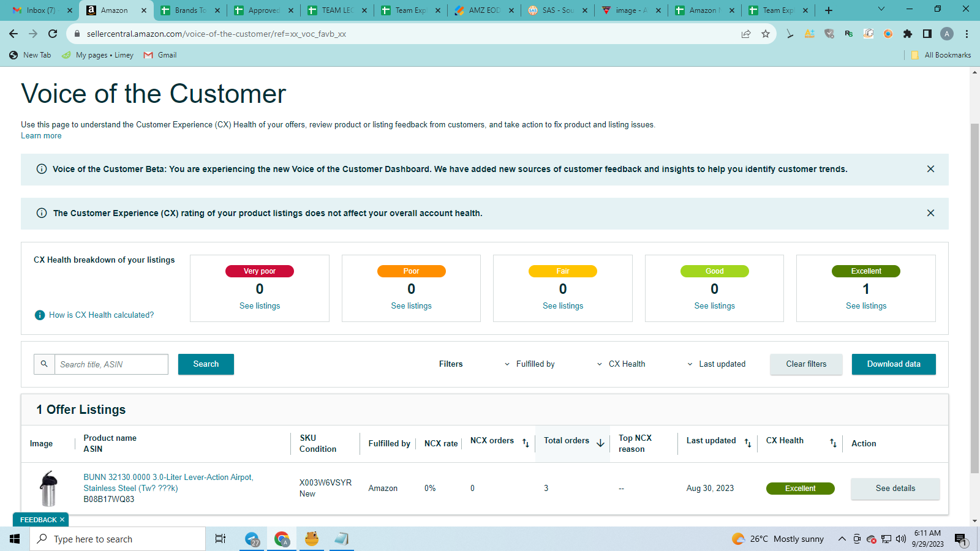Screen dimensions: 980x551
Task: See listings under Very poor
Action: point(260,305)
